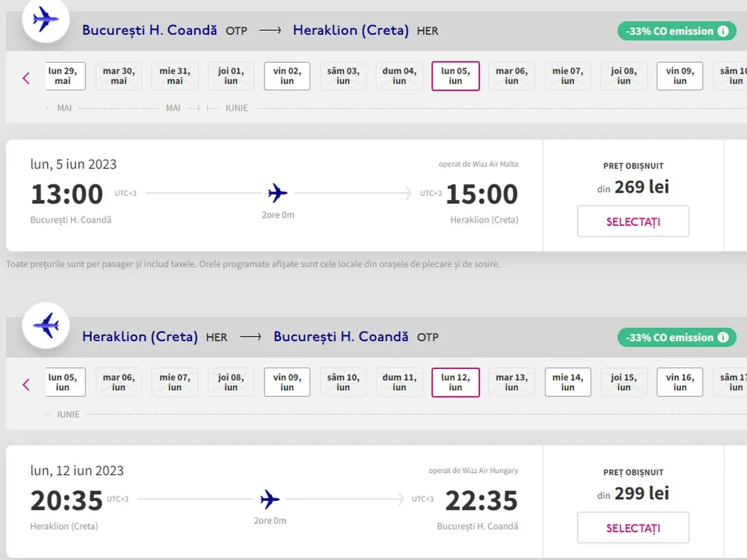Choose outbound date vin 09 iun

(680, 76)
